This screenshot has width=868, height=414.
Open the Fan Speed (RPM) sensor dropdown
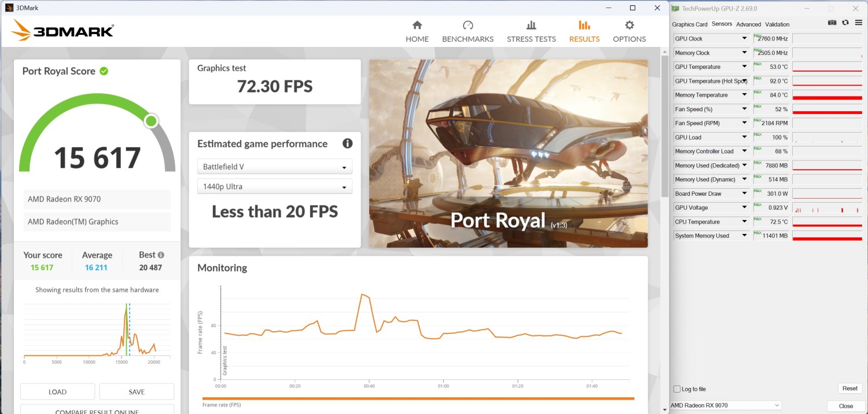point(745,123)
